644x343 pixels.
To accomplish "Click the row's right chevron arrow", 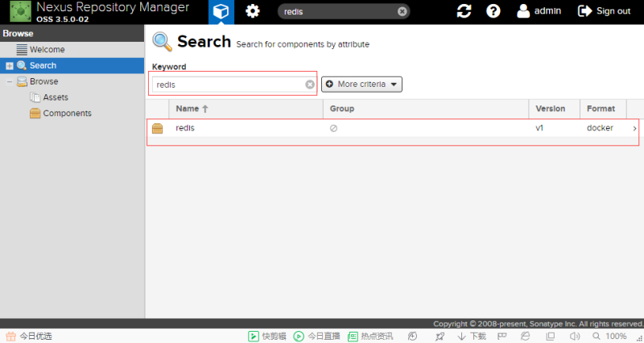I will 634,129.
